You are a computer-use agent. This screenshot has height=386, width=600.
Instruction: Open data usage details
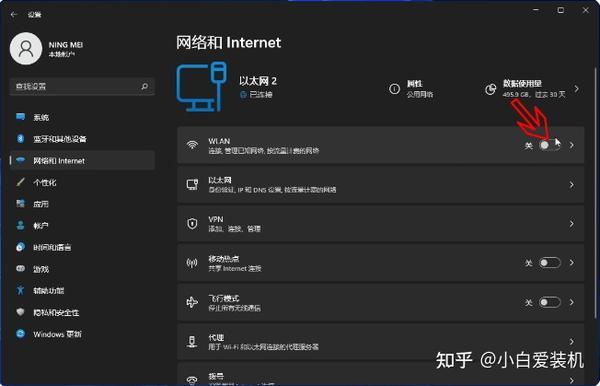[x=532, y=89]
